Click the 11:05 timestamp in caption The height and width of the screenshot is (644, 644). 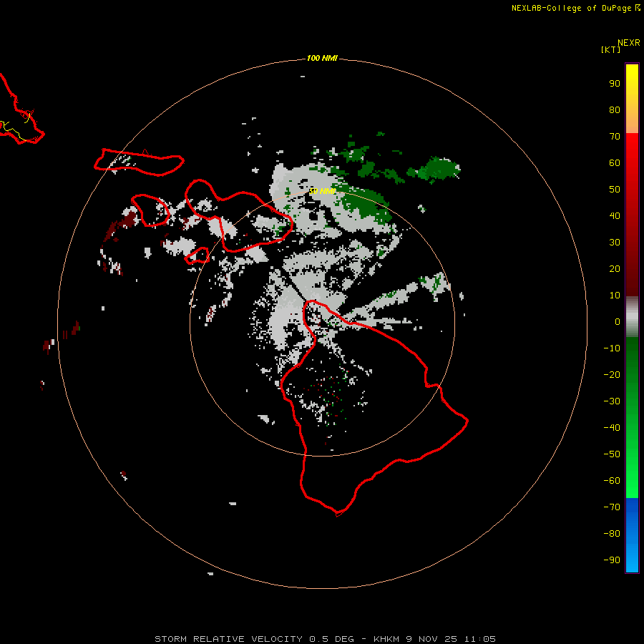[479, 639]
